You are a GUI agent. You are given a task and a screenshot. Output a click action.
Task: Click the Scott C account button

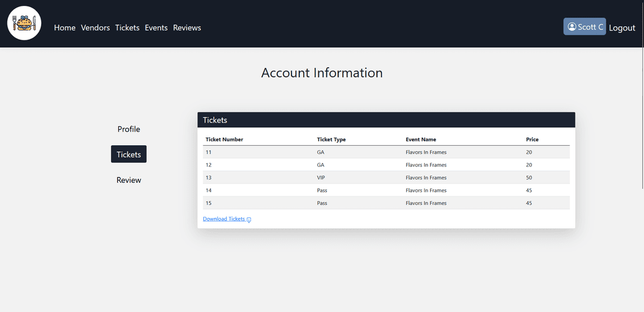point(584,27)
